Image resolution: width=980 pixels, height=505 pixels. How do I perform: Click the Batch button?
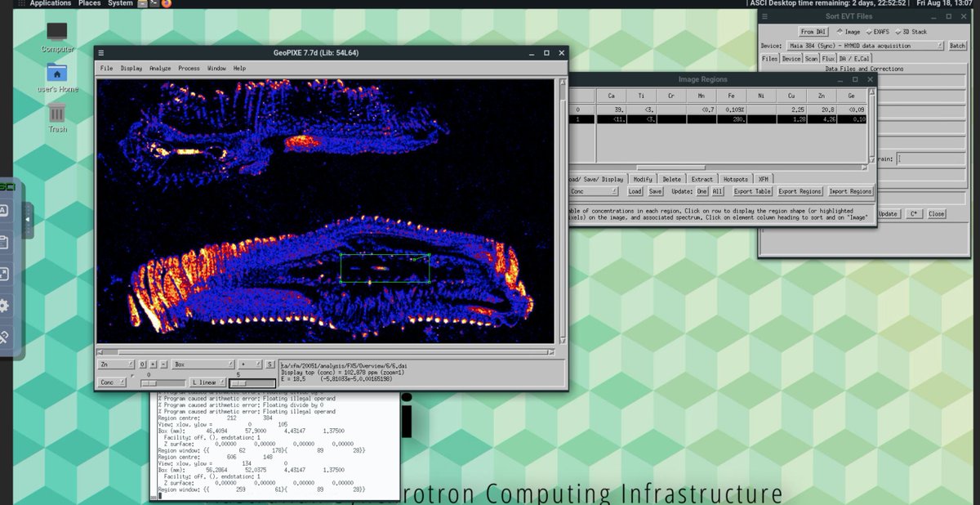957,46
